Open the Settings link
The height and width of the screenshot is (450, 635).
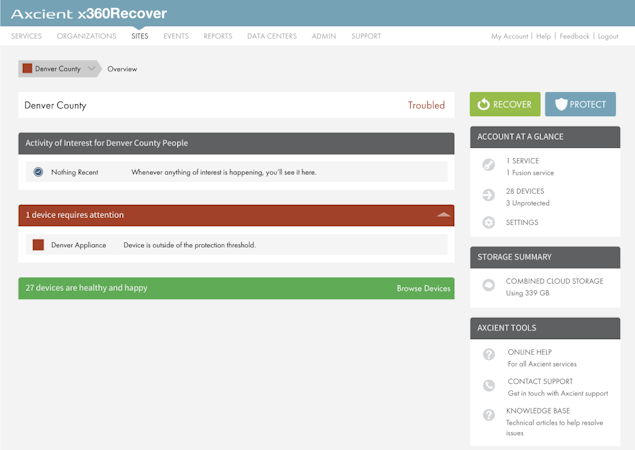click(x=522, y=222)
